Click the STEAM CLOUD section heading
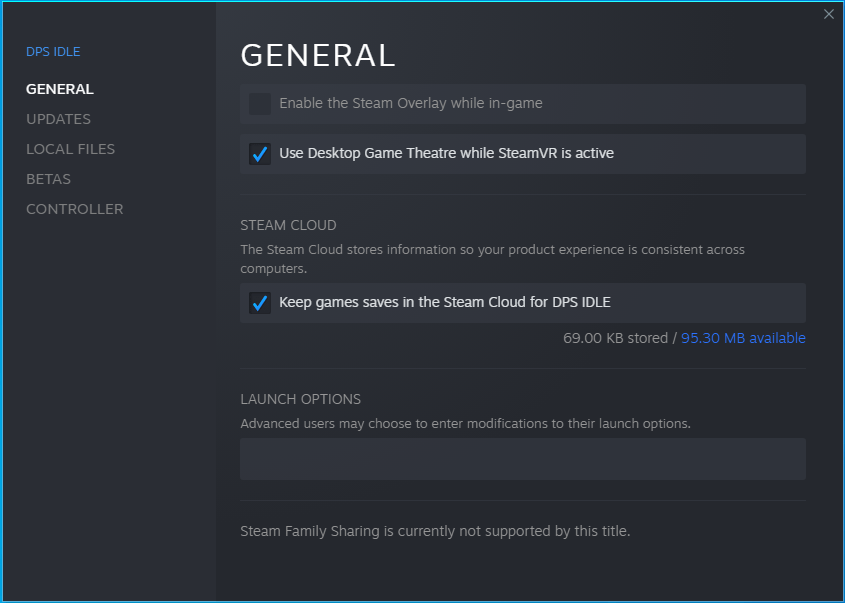This screenshot has height=603, width=845. (288, 225)
